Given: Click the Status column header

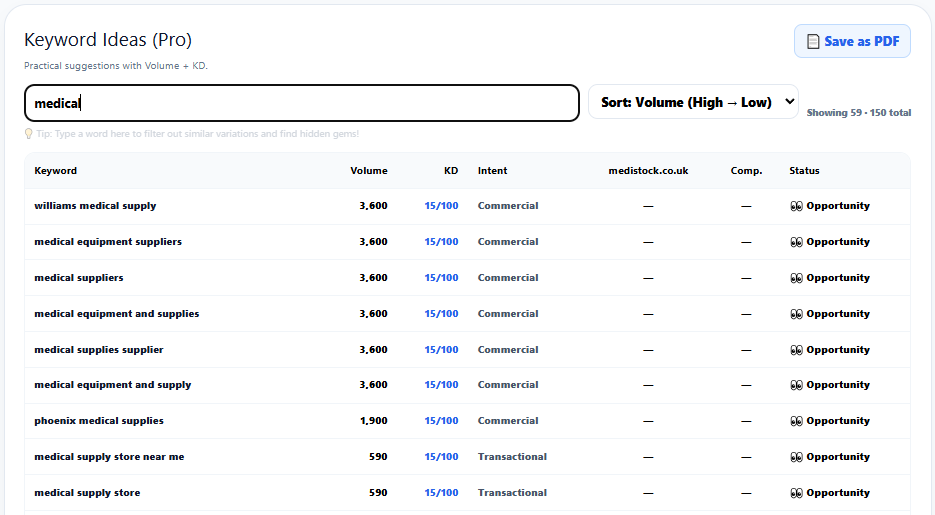Looking at the screenshot, I should (804, 170).
